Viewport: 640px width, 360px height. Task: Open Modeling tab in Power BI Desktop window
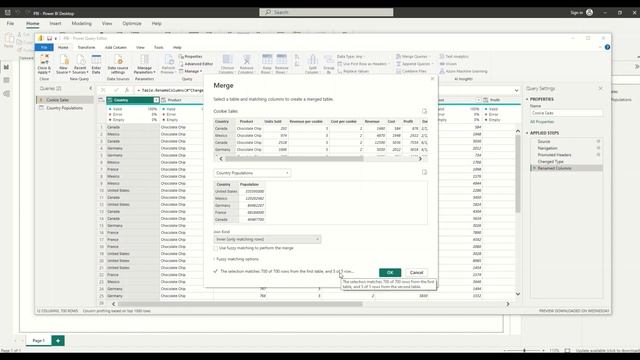82,24
